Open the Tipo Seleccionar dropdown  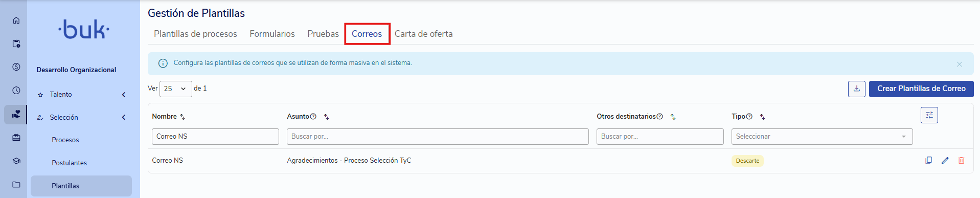[x=822, y=137]
